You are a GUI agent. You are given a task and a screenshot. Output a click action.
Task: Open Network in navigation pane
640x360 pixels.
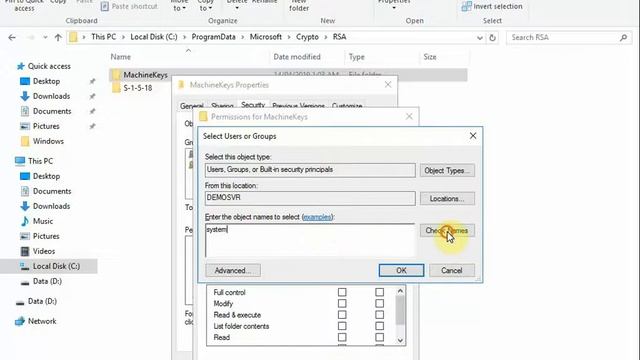click(x=42, y=321)
